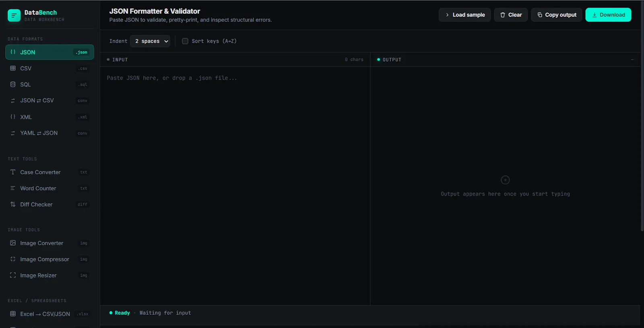Click the Image Converter picture icon

13,243
